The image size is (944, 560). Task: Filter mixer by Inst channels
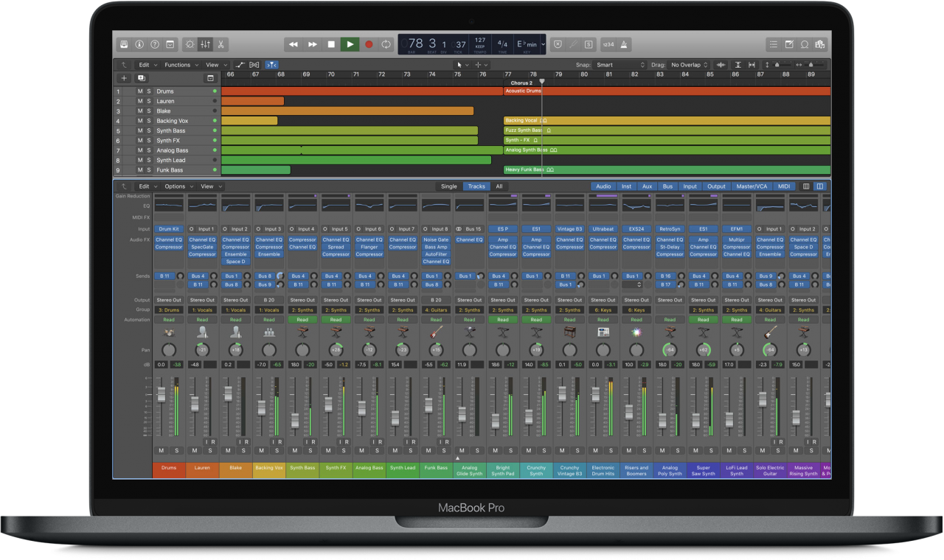pos(626,186)
